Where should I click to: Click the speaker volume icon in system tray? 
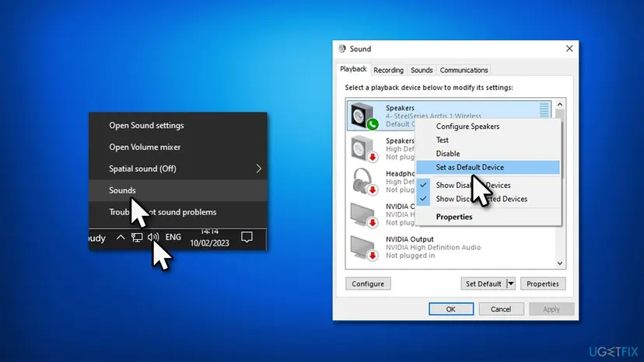point(152,237)
